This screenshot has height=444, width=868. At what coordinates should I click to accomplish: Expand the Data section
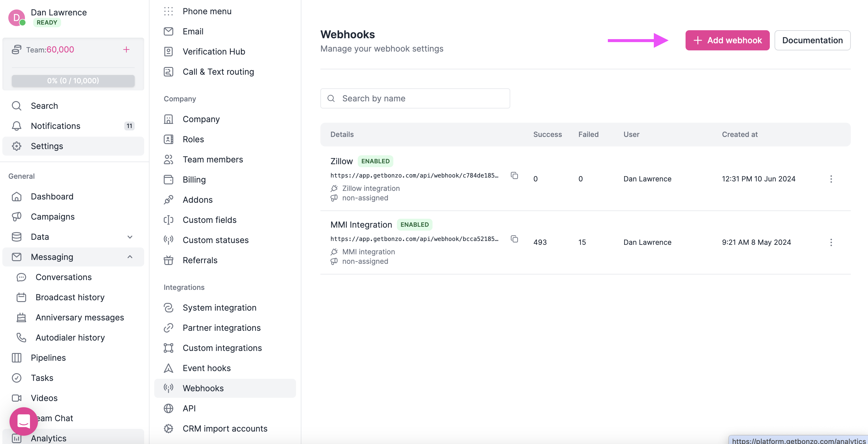pyautogui.click(x=130, y=237)
